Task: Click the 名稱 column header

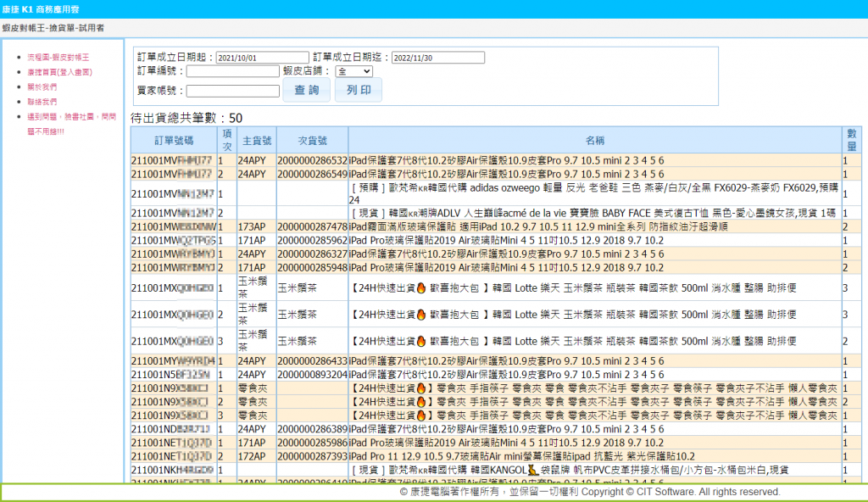Action: tap(594, 140)
